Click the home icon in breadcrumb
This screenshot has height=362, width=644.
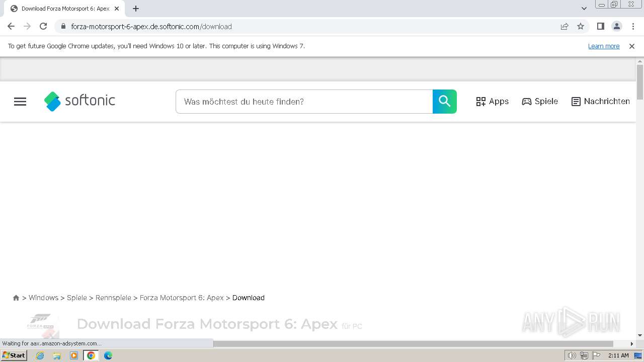16,298
